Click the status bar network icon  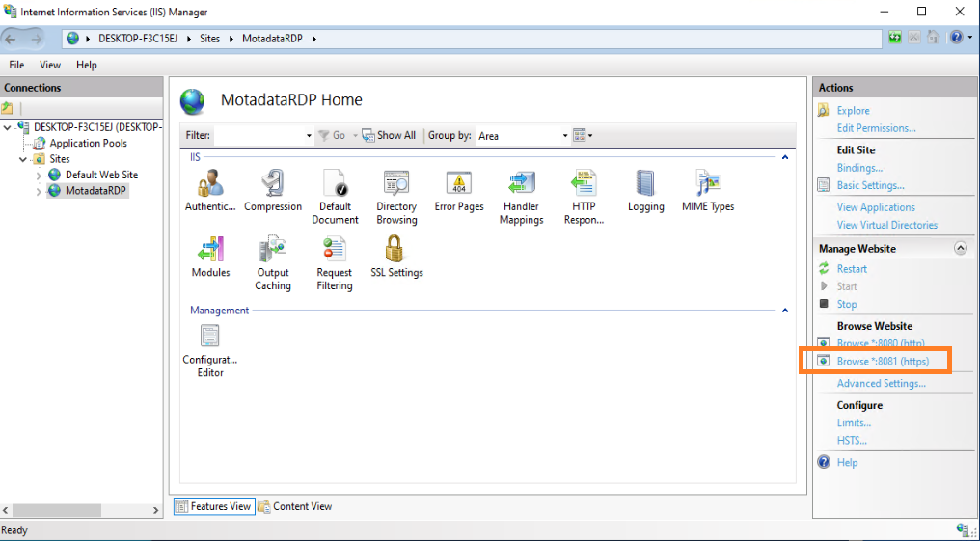(x=964, y=529)
